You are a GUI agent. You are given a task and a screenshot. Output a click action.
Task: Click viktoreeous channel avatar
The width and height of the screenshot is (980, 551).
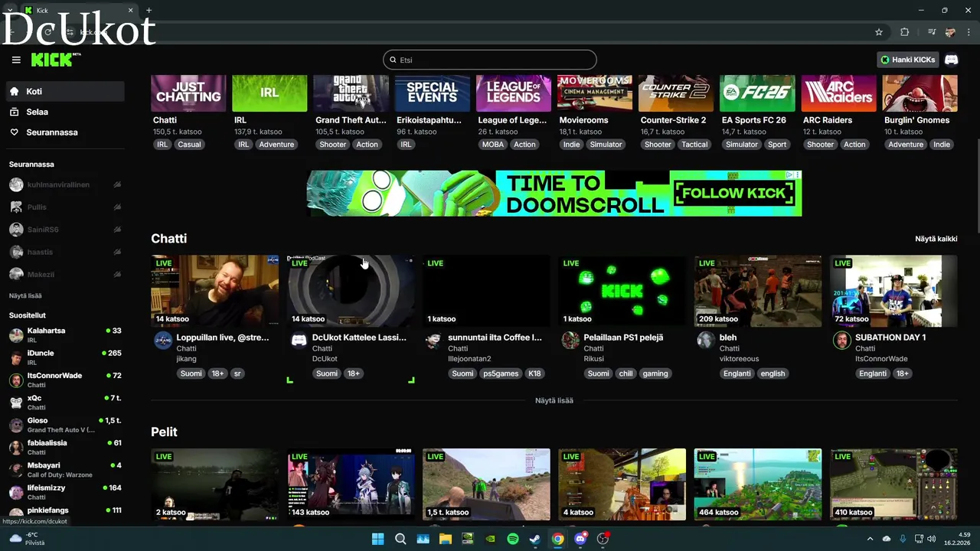706,341
